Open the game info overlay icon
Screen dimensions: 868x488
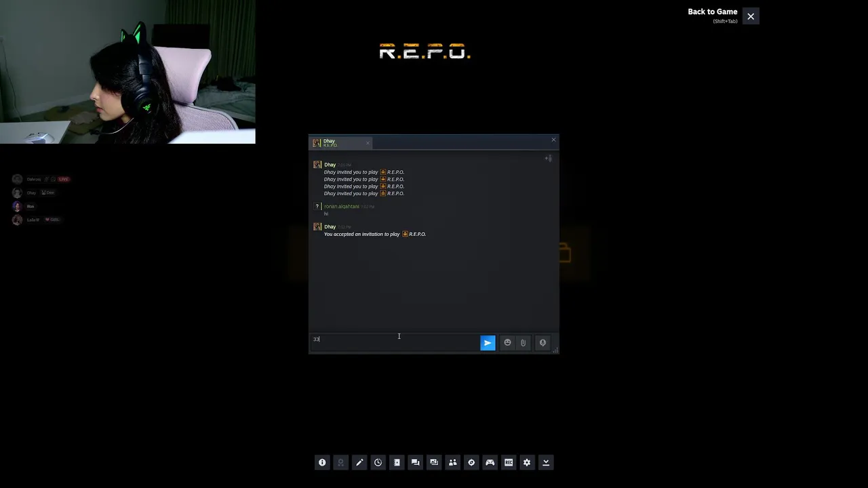pyautogui.click(x=322, y=462)
